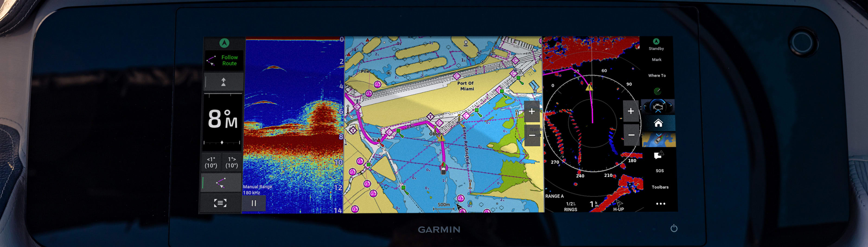868x247 pixels.
Task: Open the engine gauges page
Action: (658, 107)
